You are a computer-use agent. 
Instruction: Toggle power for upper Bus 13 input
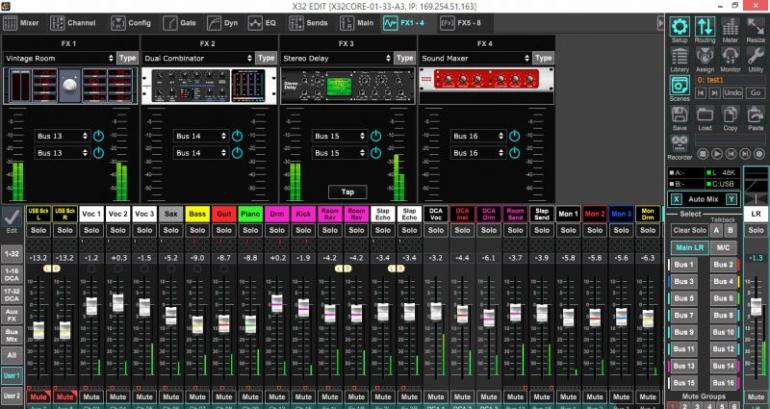[x=99, y=136]
